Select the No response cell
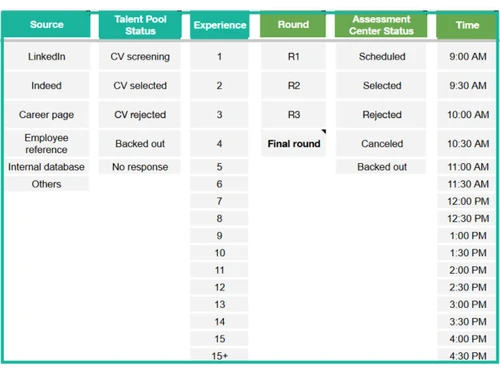This screenshot has width=500, height=375. (140, 167)
